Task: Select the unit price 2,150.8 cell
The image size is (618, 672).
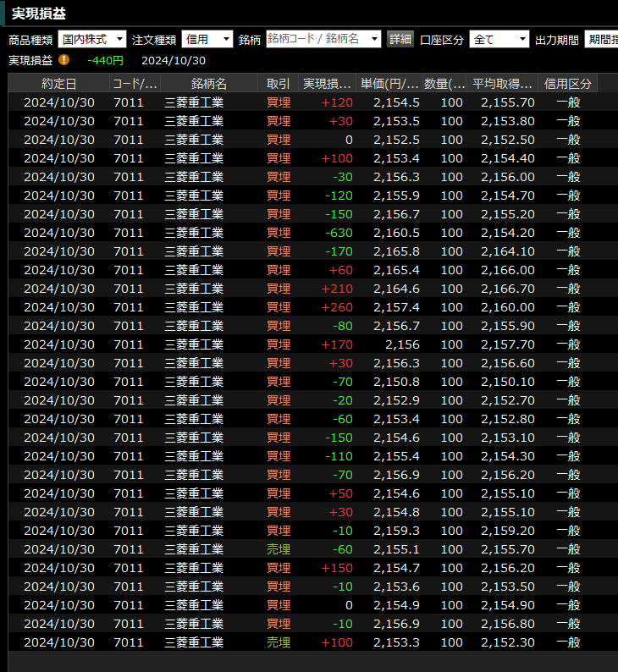Action: [x=396, y=382]
